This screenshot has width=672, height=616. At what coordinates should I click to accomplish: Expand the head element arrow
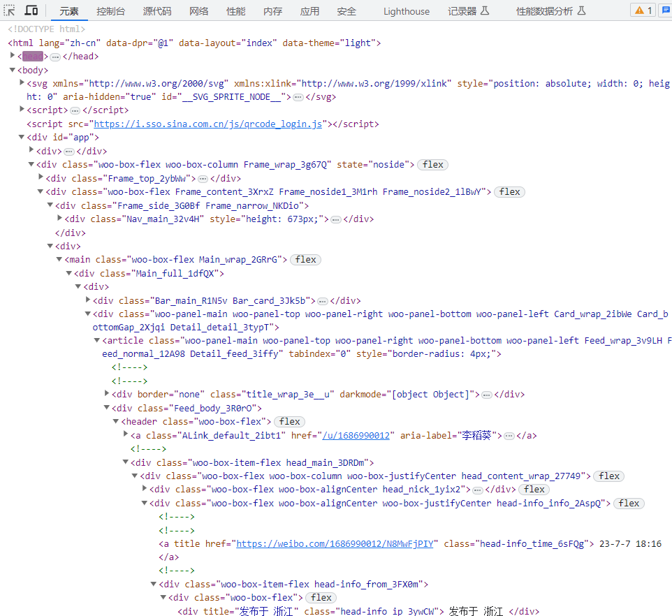tap(12, 56)
